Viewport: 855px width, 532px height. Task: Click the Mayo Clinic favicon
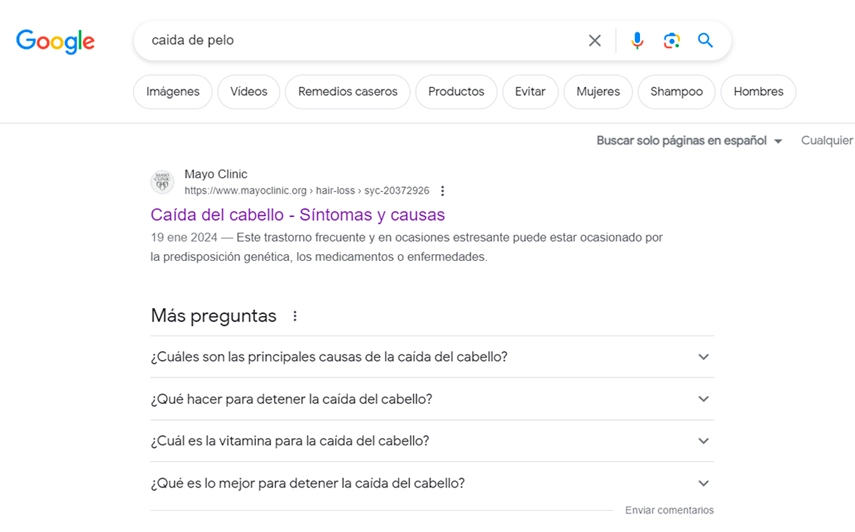(162, 182)
